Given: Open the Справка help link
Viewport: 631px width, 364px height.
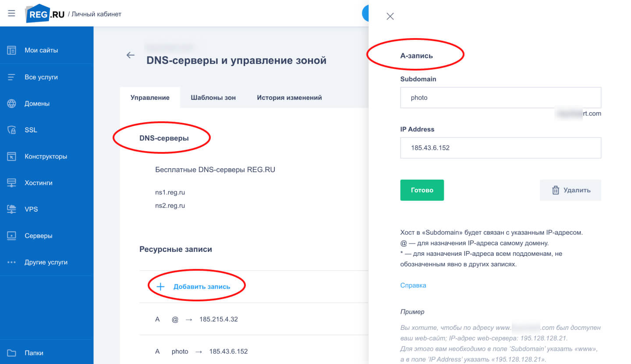Looking at the screenshot, I should point(413,285).
